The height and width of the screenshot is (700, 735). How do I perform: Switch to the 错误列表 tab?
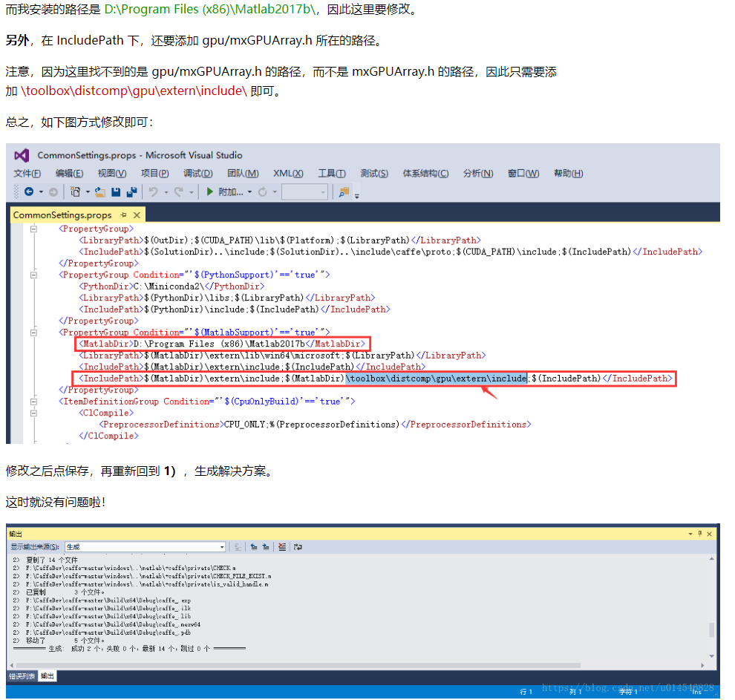pyautogui.click(x=22, y=676)
